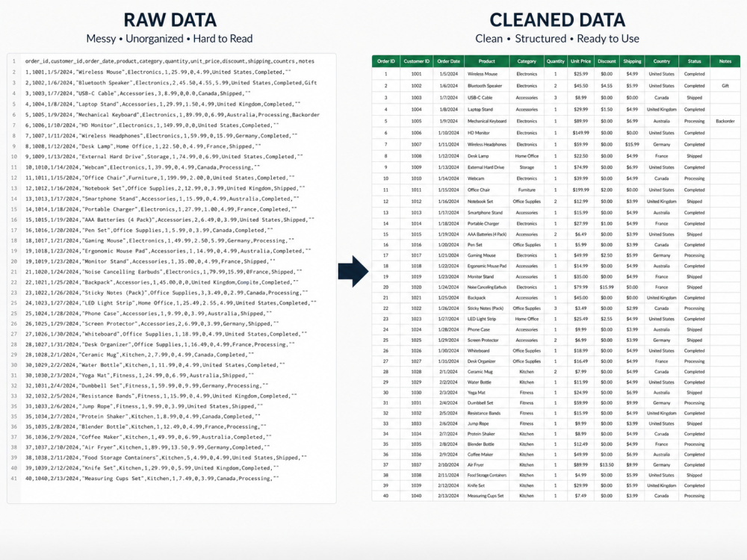Image resolution: width=747 pixels, height=560 pixels.
Task: Click the raw CSV header line 'order_id,customer_id,...'
Action: (170, 61)
